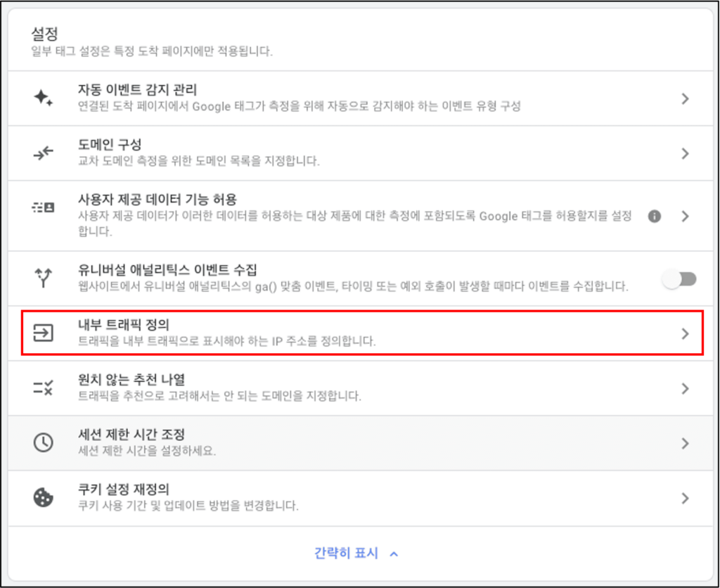
Task: Click the 설정 section heading
Action: pos(44,34)
